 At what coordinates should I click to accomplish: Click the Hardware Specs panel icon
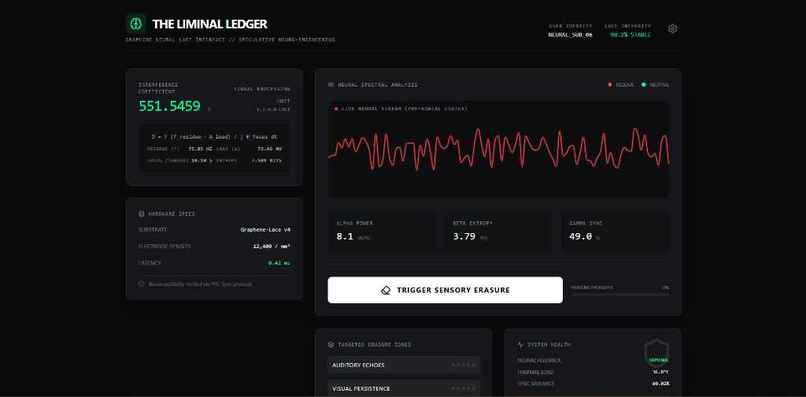[141, 213]
